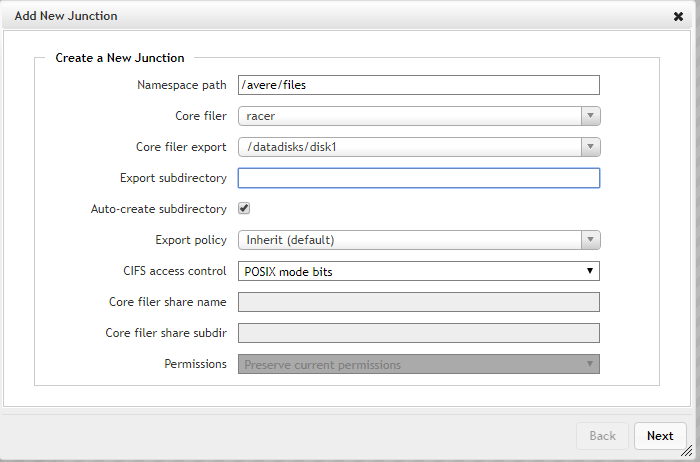Expand the /datadisks/disk1 export selector
This screenshot has width=700, height=462.
point(410,147)
